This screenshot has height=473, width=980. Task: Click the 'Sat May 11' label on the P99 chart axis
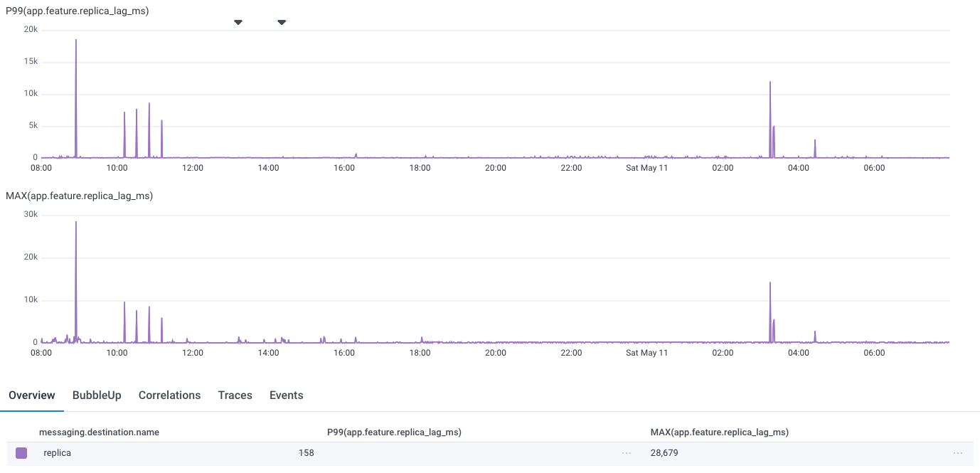tap(646, 169)
